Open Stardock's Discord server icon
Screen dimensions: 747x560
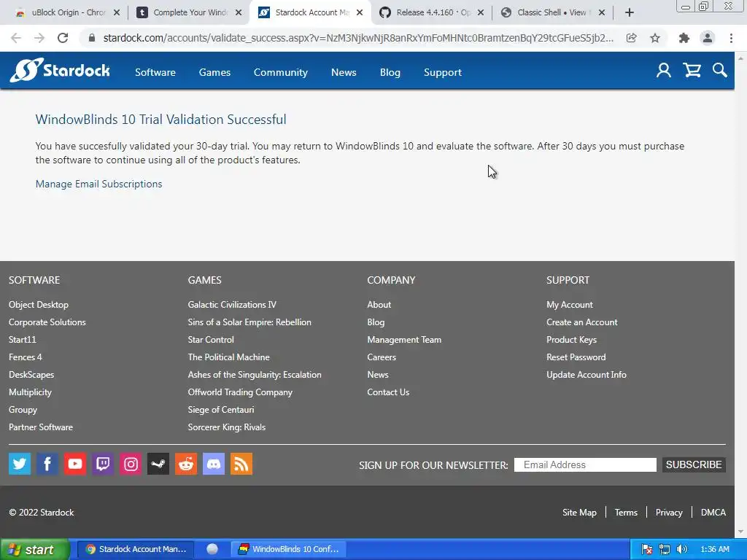click(214, 464)
